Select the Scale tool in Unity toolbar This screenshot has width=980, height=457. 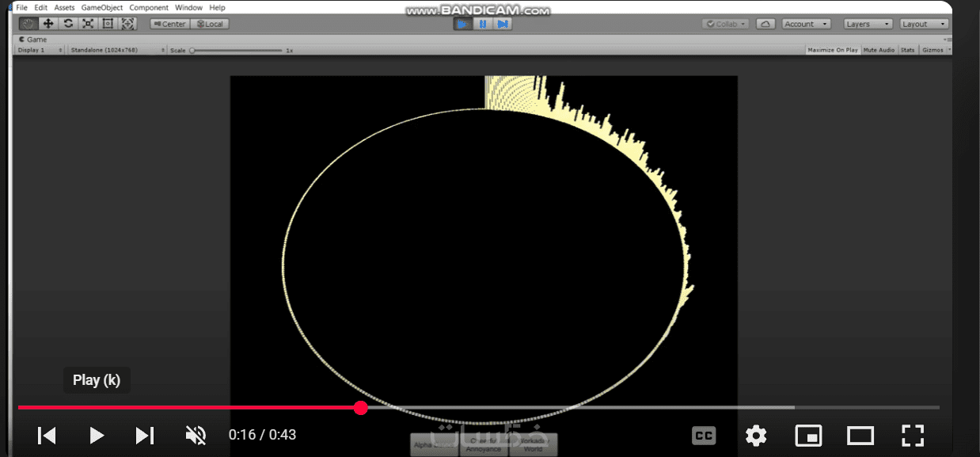click(88, 24)
